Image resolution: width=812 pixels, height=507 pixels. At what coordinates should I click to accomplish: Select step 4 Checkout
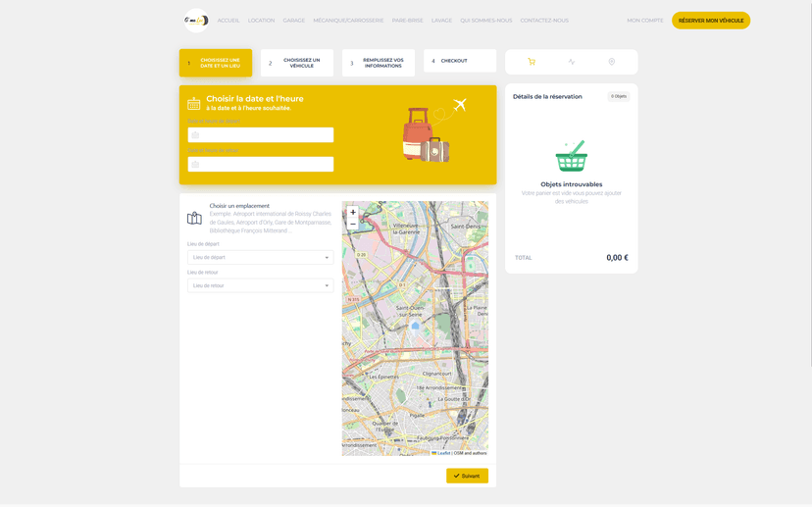tap(460, 61)
